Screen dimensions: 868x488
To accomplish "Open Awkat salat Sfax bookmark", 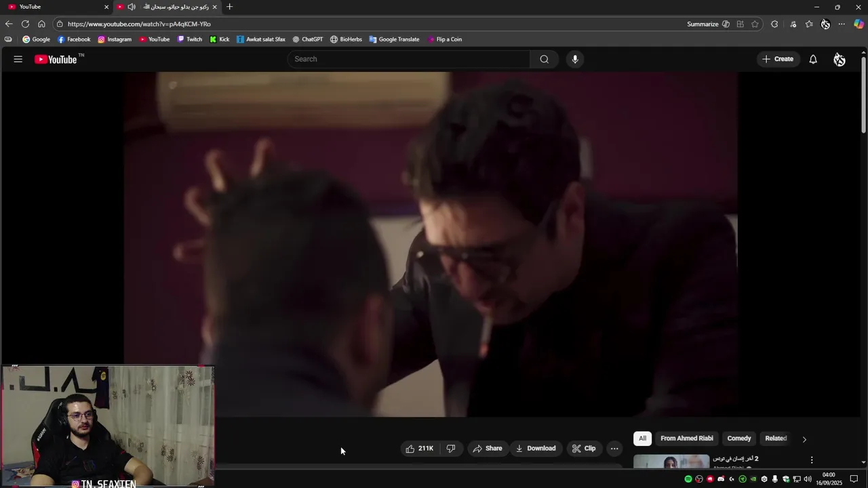I will coord(261,39).
